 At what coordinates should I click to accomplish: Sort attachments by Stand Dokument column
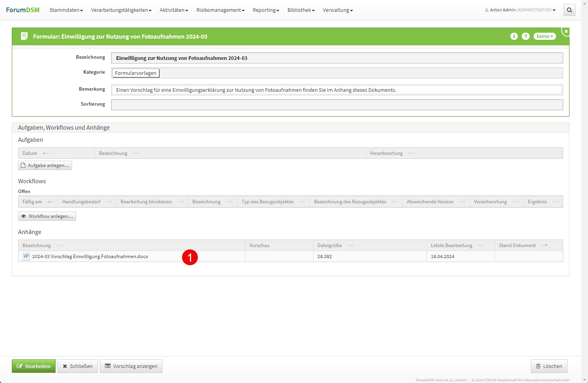(544, 245)
